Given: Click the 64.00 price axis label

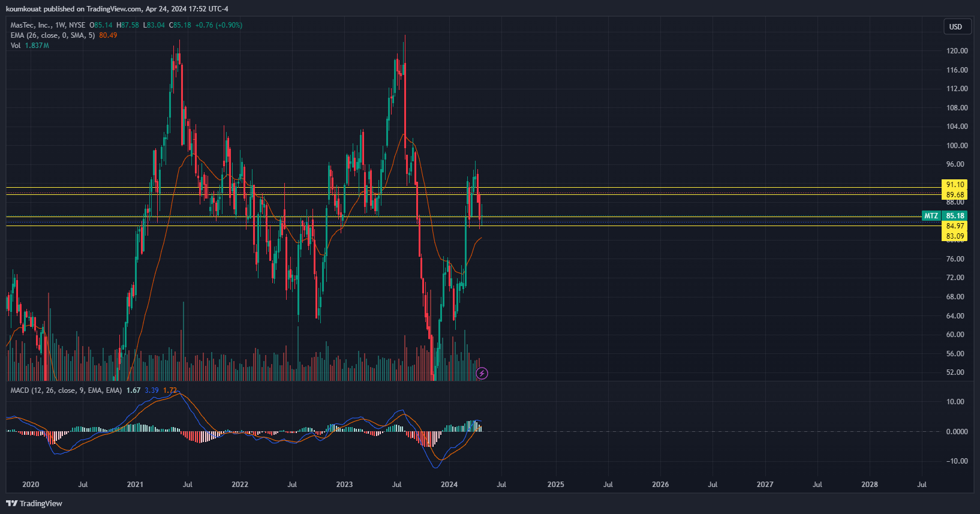Looking at the screenshot, I should [x=955, y=316].
